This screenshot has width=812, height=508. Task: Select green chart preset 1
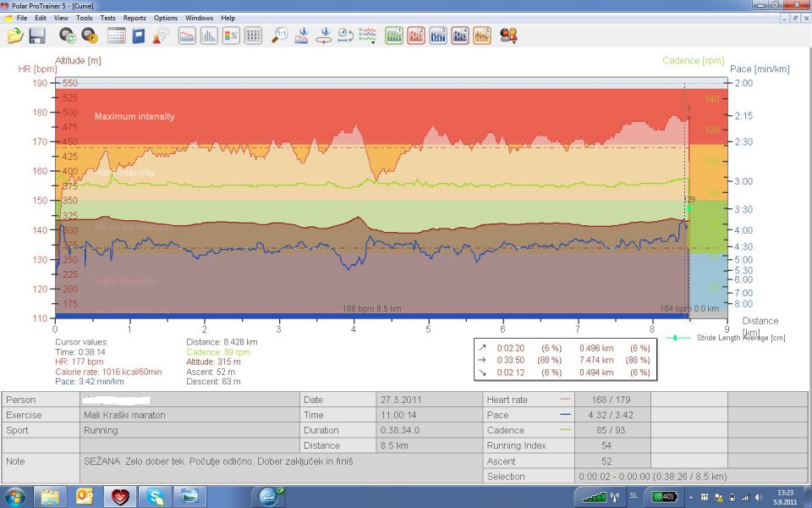click(x=394, y=36)
